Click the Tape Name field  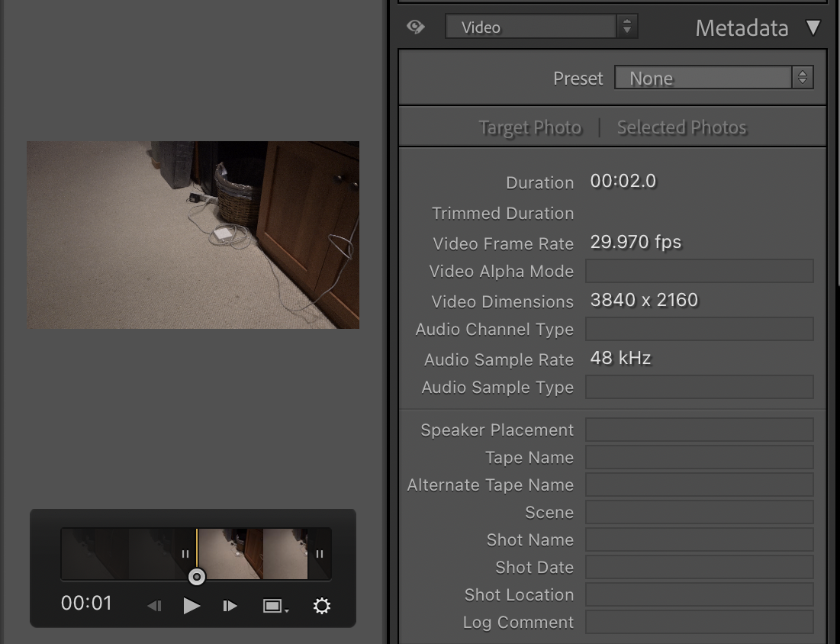tap(698, 457)
